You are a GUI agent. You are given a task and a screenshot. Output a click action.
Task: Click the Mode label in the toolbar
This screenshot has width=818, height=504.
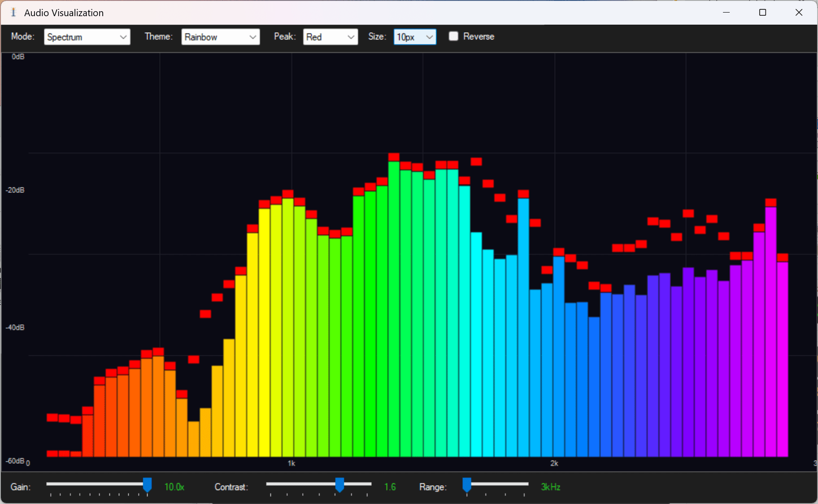[x=22, y=37]
